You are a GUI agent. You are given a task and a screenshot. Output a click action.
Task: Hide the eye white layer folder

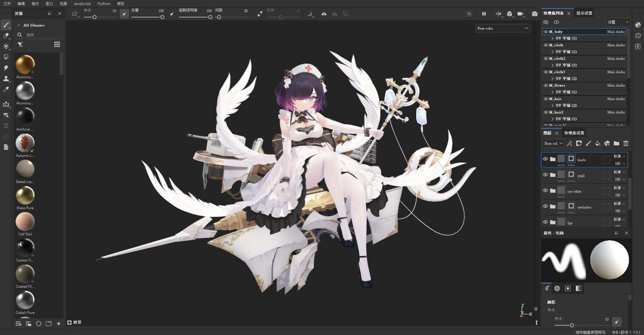click(x=545, y=190)
